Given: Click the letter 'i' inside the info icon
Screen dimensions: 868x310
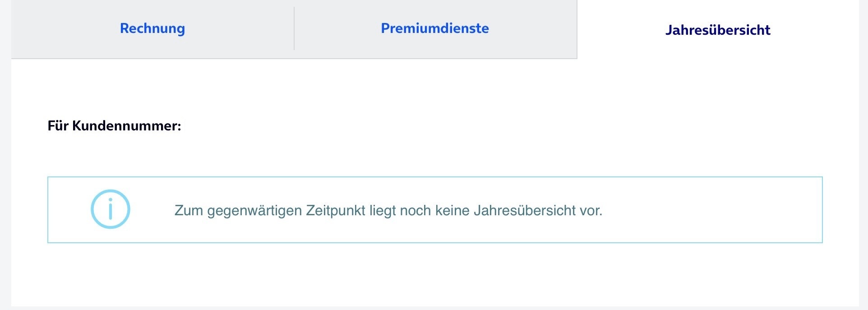Looking at the screenshot, I should pos(111,209).
